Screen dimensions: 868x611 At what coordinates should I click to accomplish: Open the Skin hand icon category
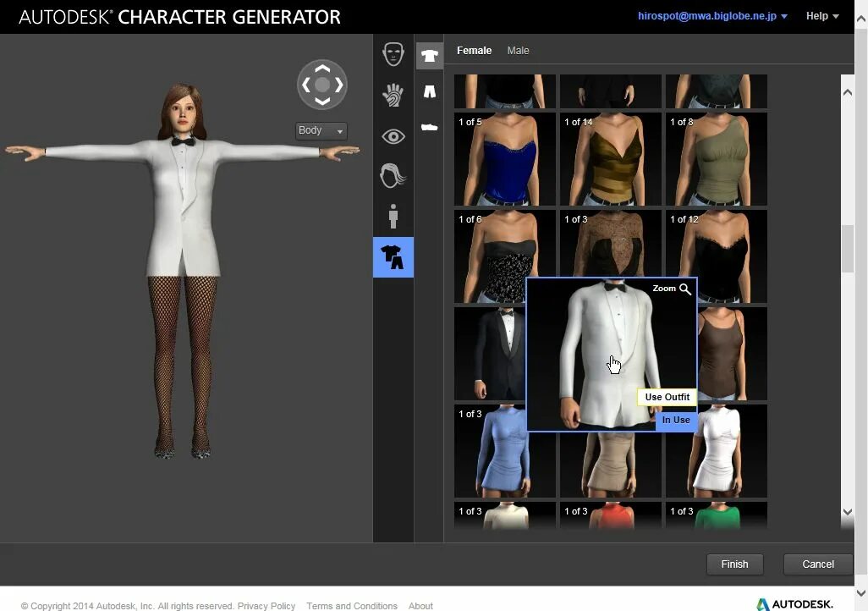[x=393, y=95]
